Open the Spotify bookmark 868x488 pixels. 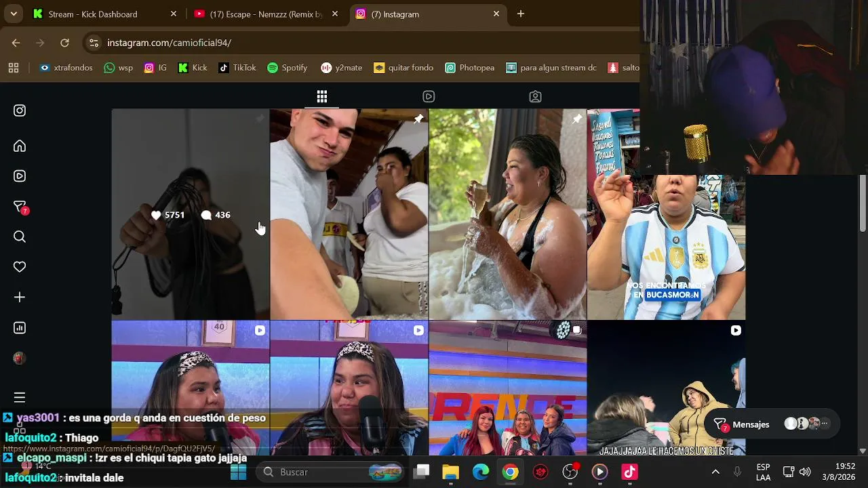pos(288,68)
